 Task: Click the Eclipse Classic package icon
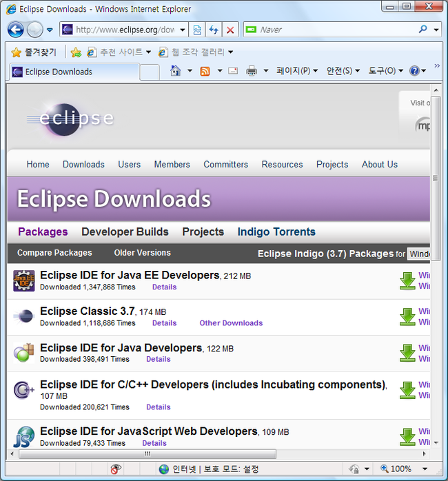click(23, 316)
